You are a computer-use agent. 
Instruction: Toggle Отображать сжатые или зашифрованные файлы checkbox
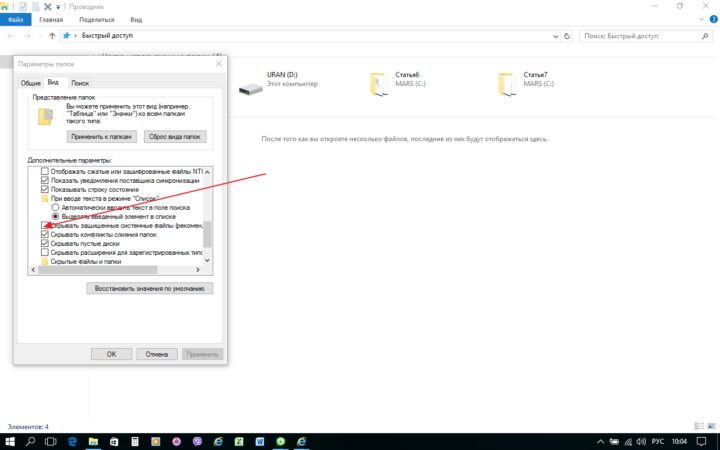point(45,171)
